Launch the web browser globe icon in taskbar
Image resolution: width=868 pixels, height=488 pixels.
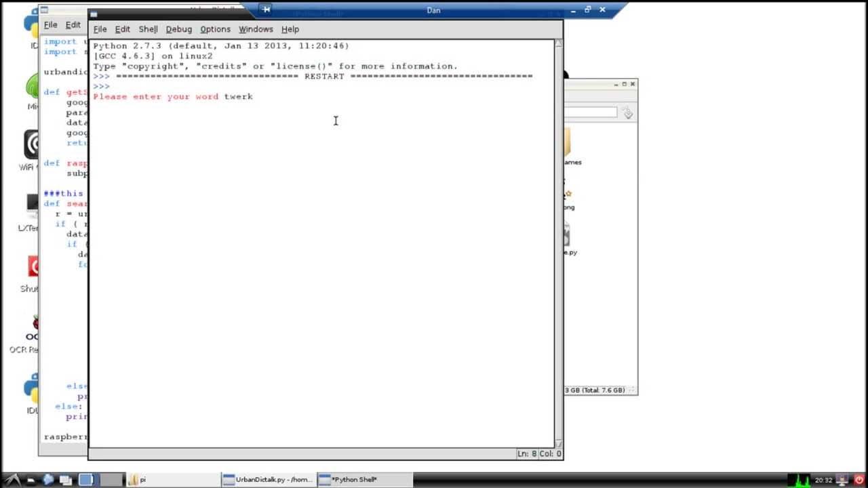[47, 480]
